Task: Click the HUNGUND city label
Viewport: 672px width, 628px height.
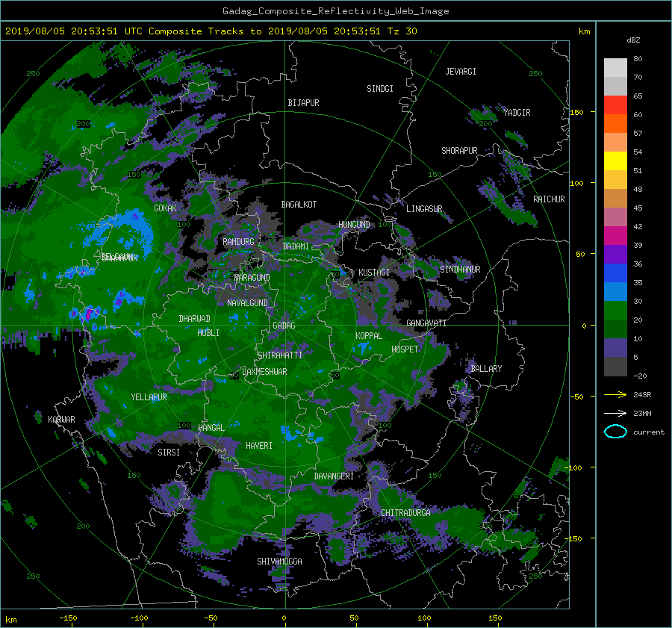Action: pos(354,225)
